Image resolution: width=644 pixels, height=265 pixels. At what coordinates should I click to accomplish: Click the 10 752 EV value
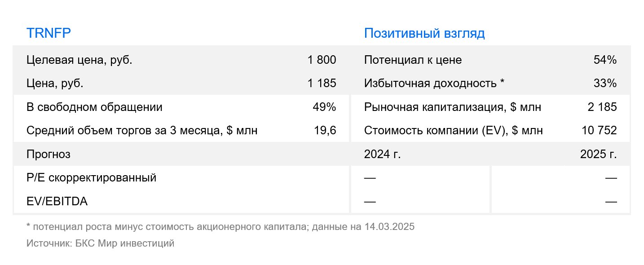(599, 131)
